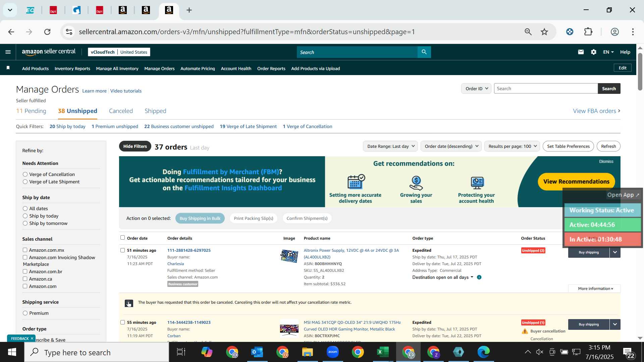Image resolution: width=644 pixels, height=362 pixels.
Task: Expand Destination open on all days dropdown
Action: (443, 277)
